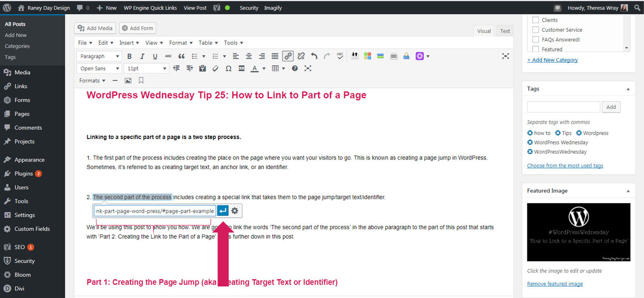
Task: Check the FAQs Answered! category
Action: coord(536,39)
